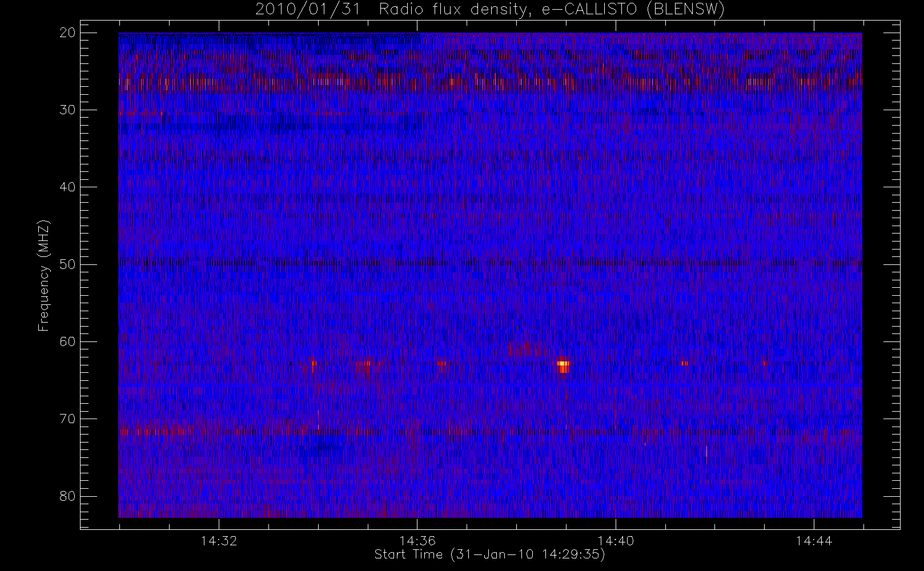924x571 pixels.
Task: Select the "14:44" time tick label
Action: (814, 541)
